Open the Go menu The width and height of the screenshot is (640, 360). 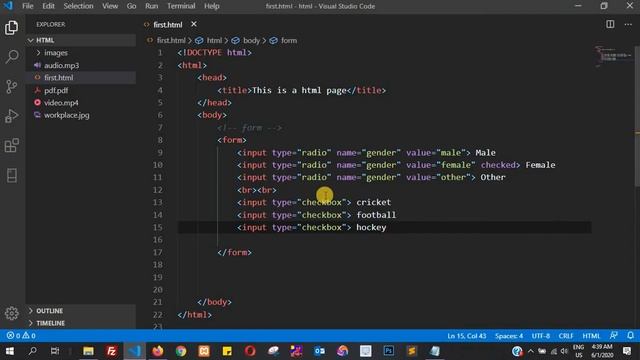pos(131,6)
